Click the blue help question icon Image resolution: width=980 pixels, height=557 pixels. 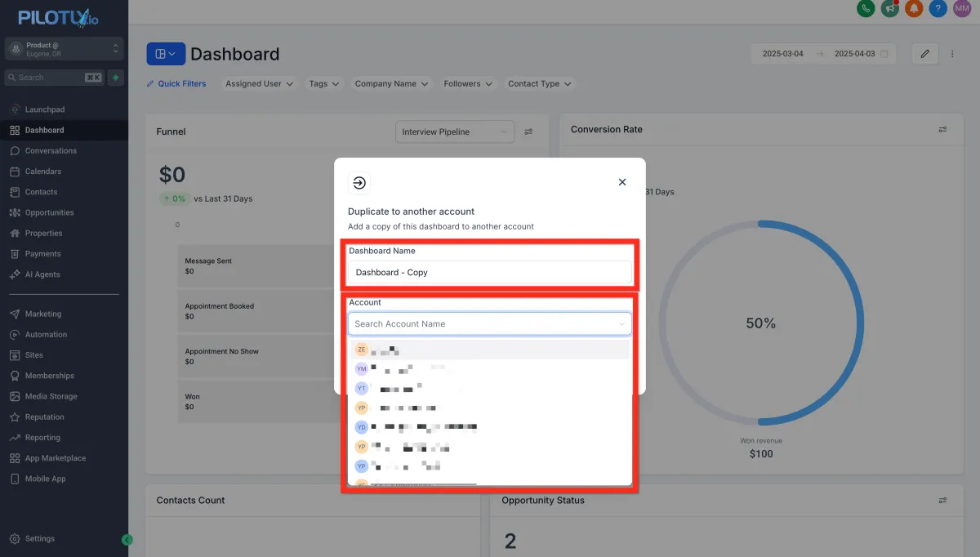[938, 8]
